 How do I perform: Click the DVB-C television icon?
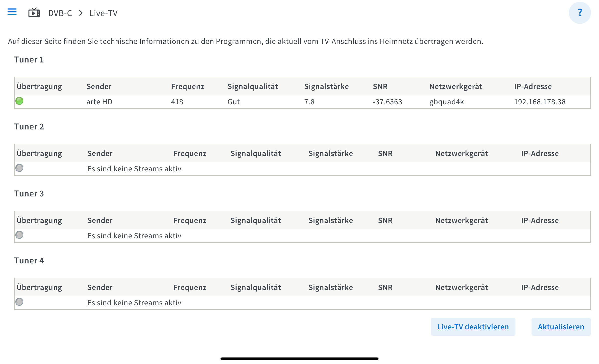34,13
